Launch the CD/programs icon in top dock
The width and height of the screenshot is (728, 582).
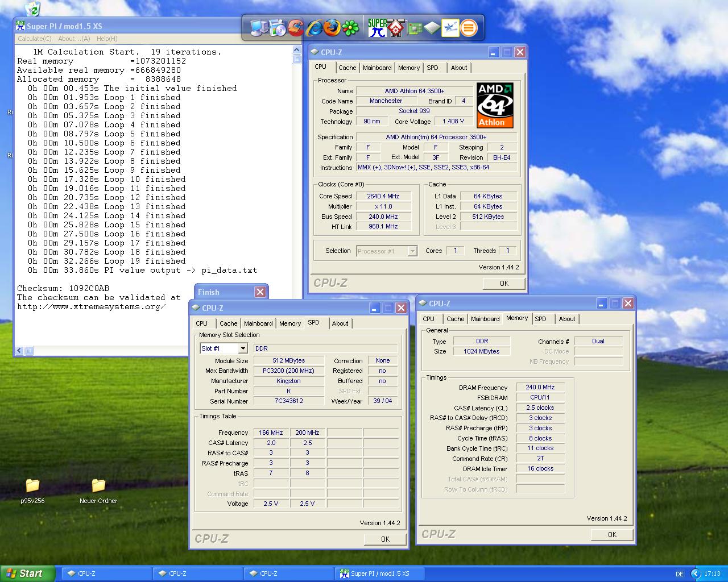[278, 27]
